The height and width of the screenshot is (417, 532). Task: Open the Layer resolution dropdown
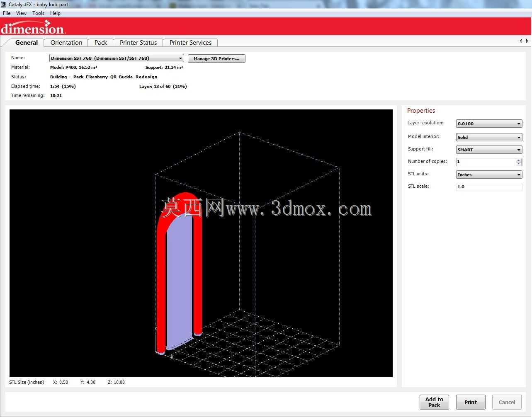pyautogui.click(x=489, y=124)
